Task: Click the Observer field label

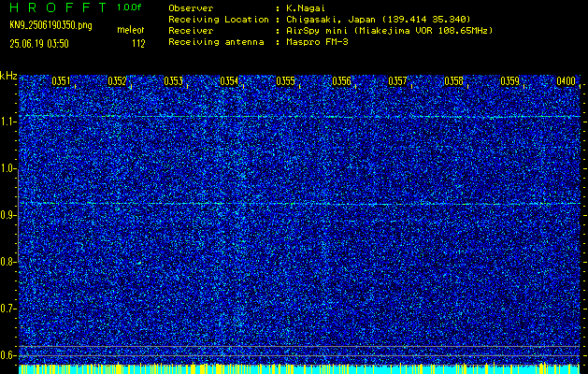Action: [x=192, y=8]
